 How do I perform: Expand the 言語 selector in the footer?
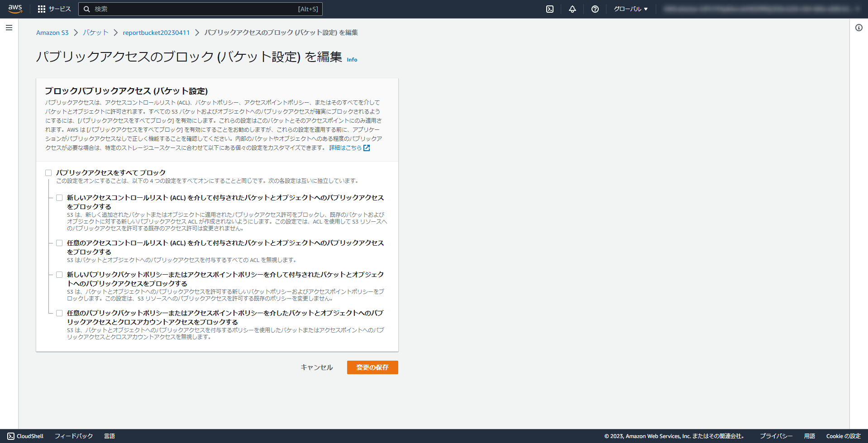[110, 436]
